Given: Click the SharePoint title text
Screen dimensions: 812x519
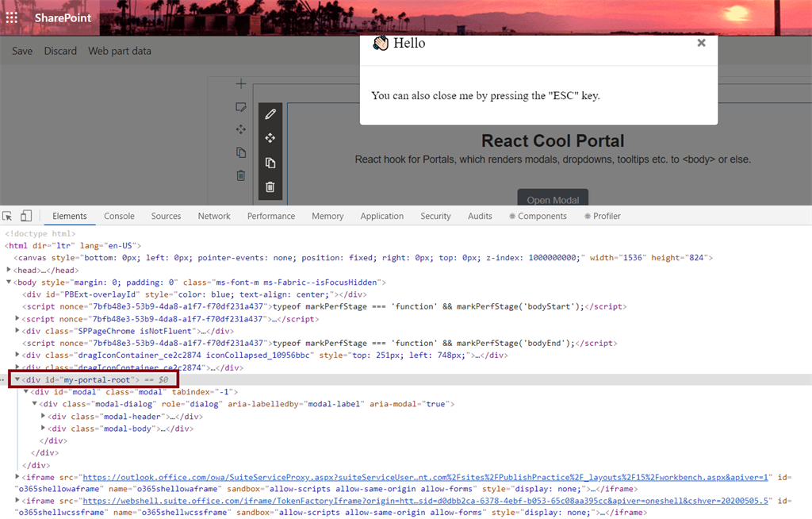Looking at the screenshot, I should click(x=63, y=17).
